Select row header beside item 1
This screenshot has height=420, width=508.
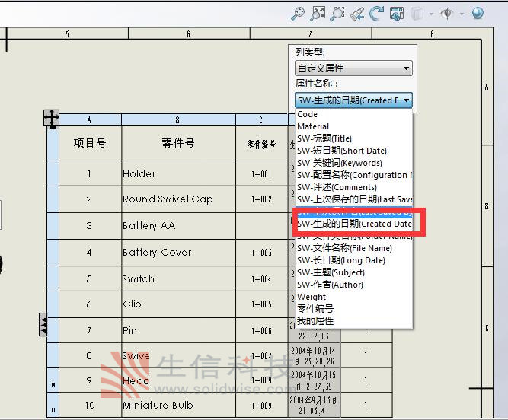[53, 173]
